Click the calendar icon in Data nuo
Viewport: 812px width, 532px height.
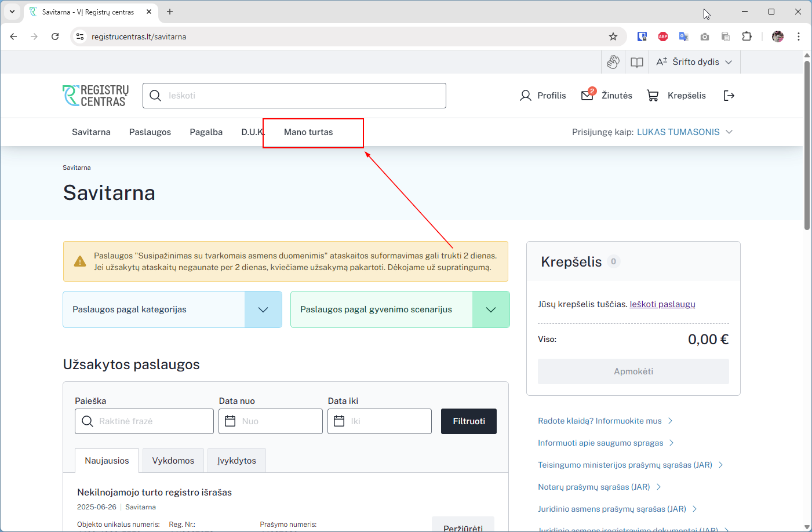230,421
